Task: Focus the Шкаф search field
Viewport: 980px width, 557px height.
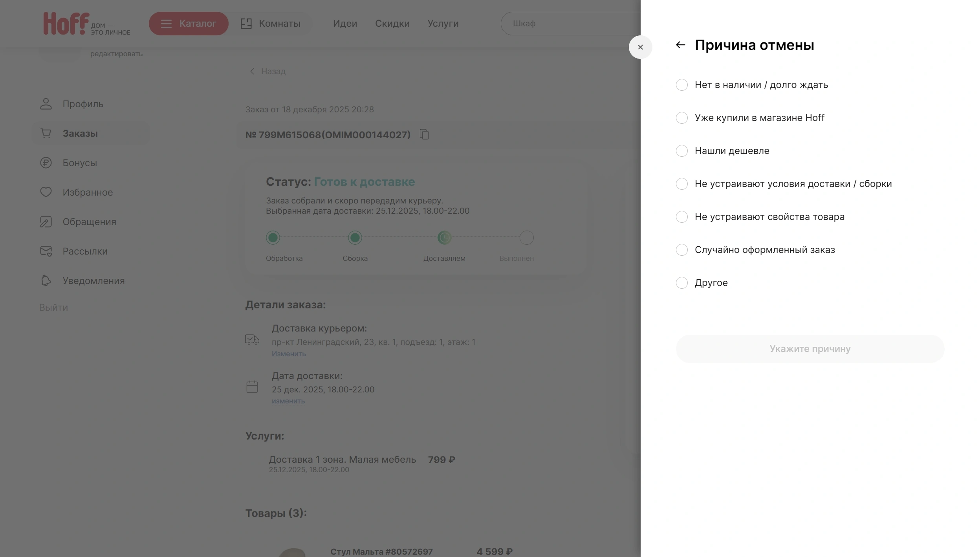Action: [570, 24]
